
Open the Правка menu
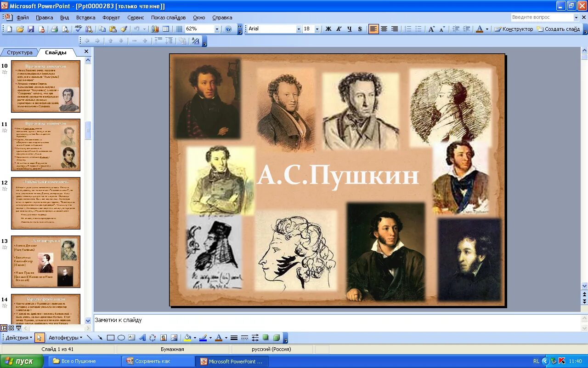coord(45,17)
